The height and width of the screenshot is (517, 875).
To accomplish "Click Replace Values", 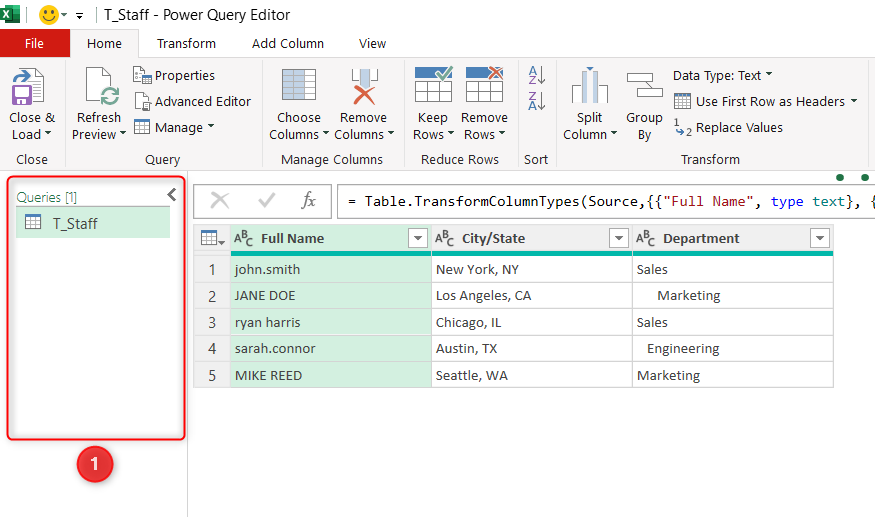I will point(728,128).
